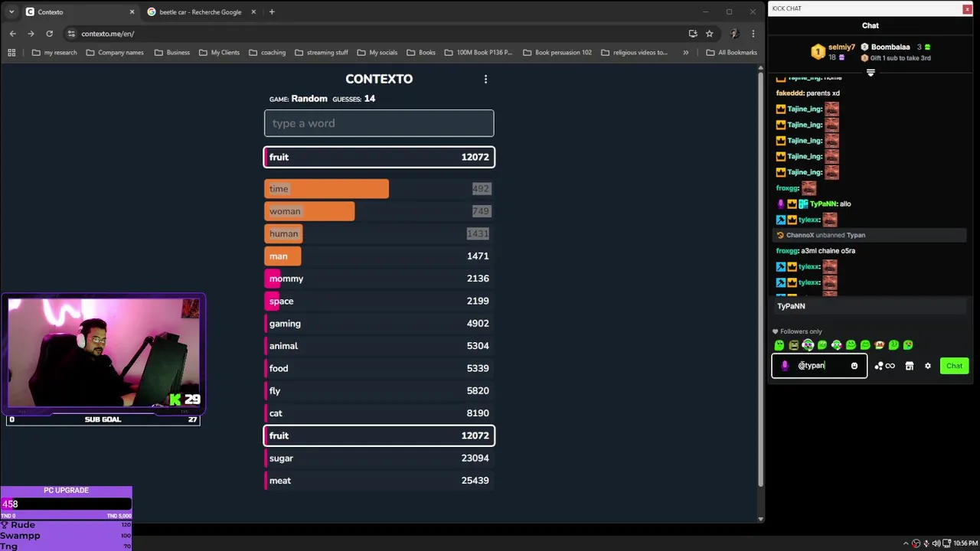Go back in browser history
The width and height of the screenshot is (980, 551).
coord(12,34)
